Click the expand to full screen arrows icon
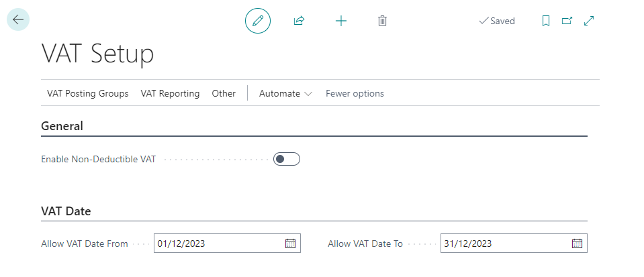The image size is (644, 277). (x=589, y=21)
